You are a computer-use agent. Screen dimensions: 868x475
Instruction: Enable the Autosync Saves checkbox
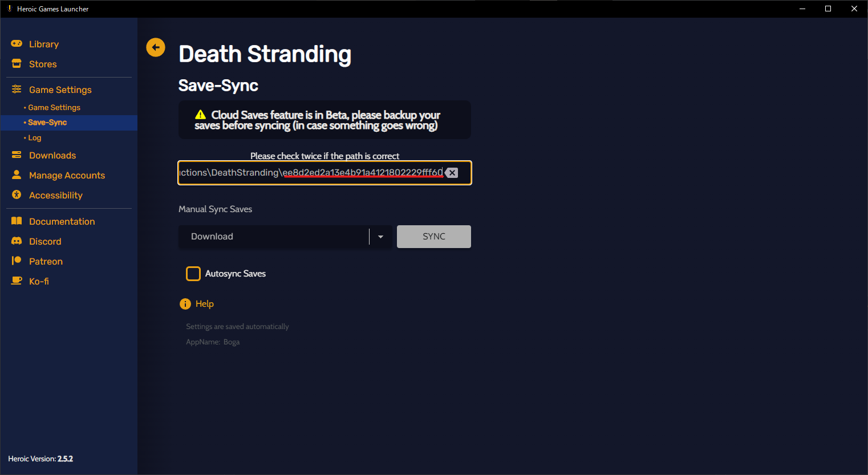coord(193,274)
